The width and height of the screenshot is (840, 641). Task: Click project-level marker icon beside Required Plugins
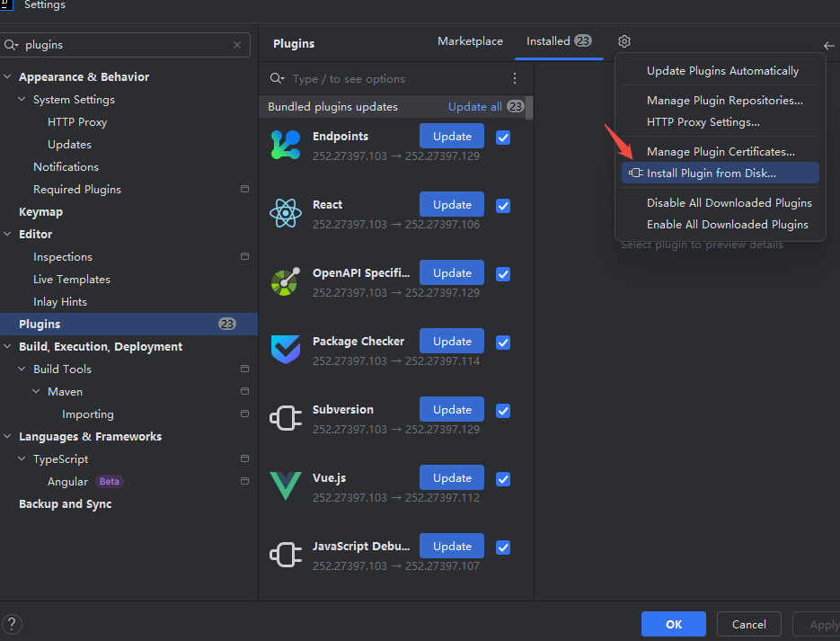245,189
